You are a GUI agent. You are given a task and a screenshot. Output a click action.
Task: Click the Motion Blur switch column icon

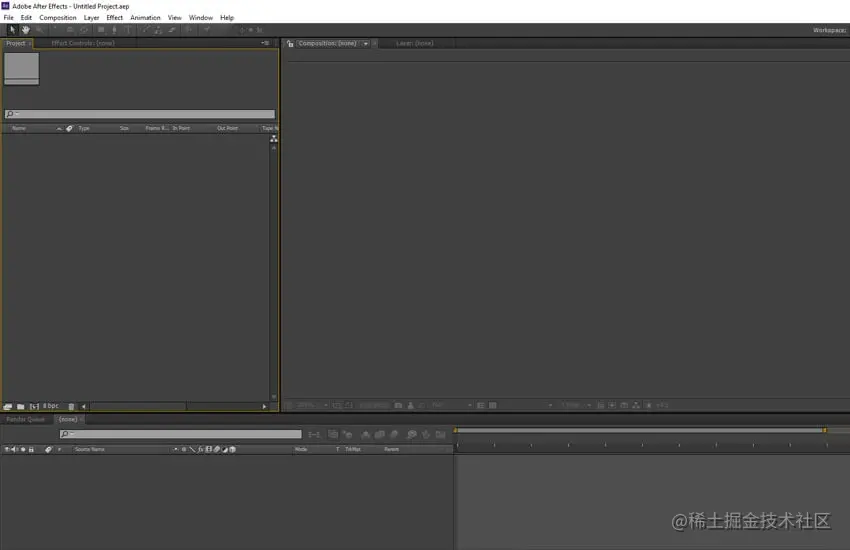click(x=217, y=449)
